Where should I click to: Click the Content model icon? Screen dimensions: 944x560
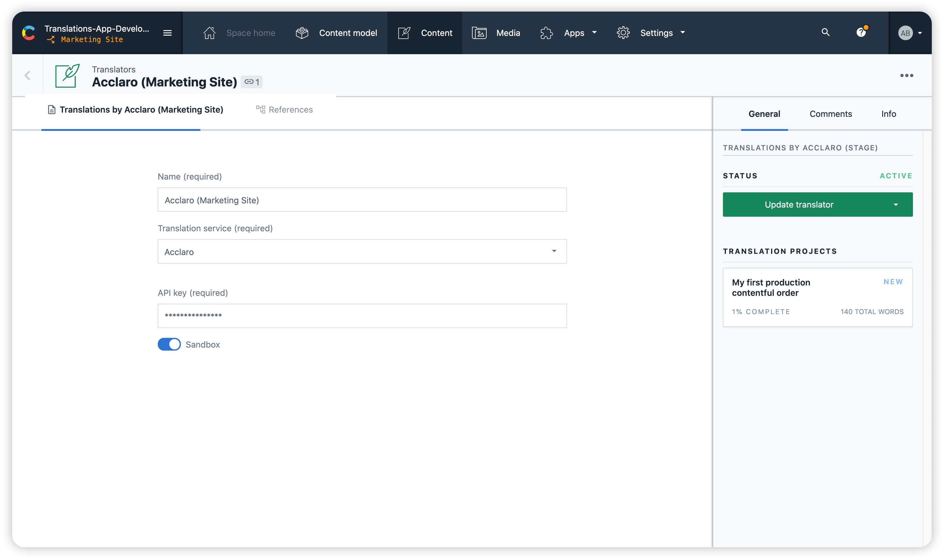(301, 33)
